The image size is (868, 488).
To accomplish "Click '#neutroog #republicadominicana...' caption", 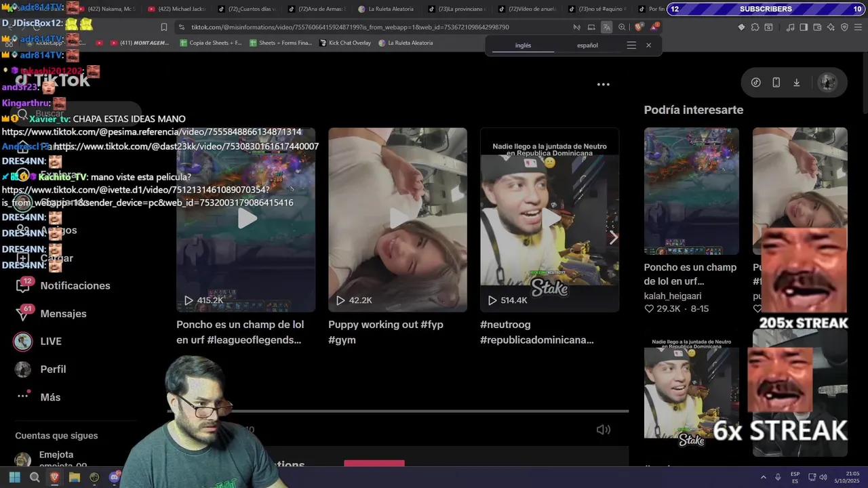I will 537,332.
